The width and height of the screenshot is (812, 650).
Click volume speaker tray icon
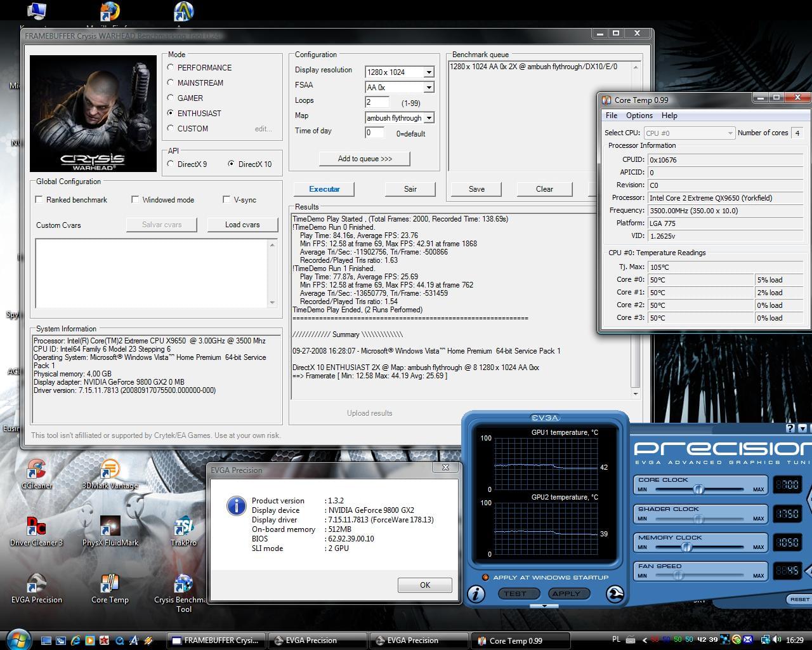[776, 640]
